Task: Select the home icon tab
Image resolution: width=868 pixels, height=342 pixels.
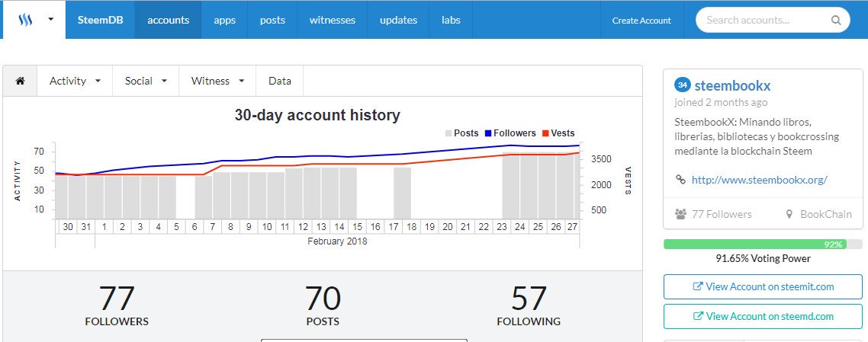Action: coord(20,81)
